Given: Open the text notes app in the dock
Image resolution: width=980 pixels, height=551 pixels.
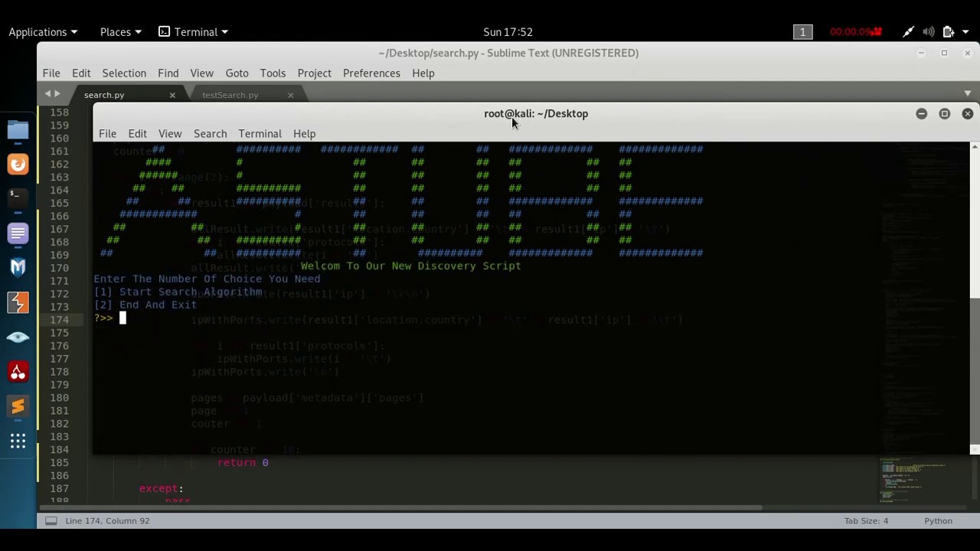Looking at the screenshot, I should coord(18,233).
